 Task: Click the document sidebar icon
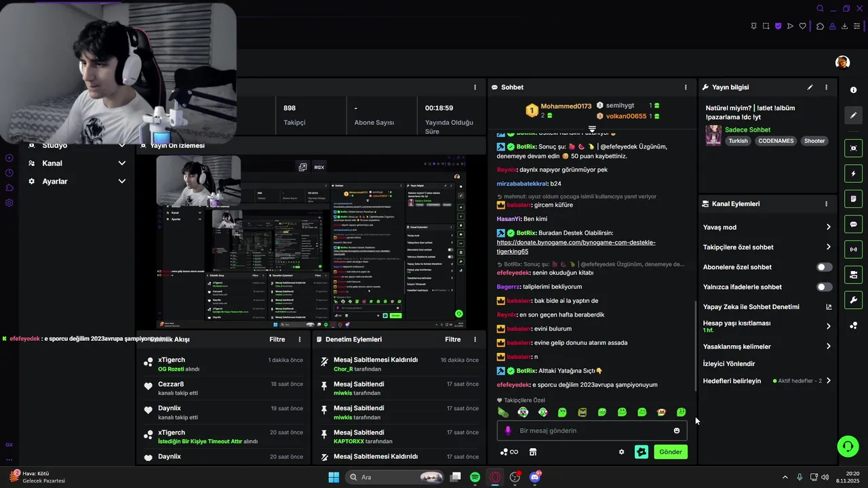(853, 199)
